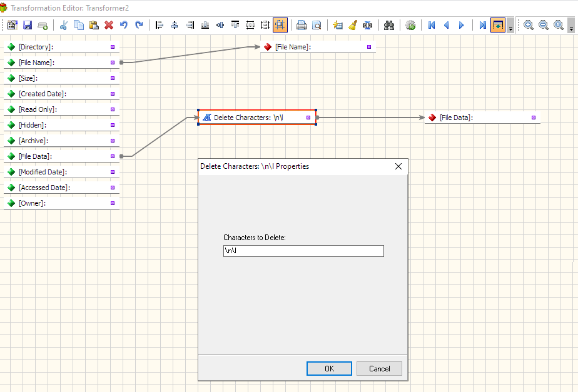Image resolution: width=578 pixels, height=392 pixels.
Task: Align selected items to bottom edges
Action: pyautogui.click(x=205, y=25)
